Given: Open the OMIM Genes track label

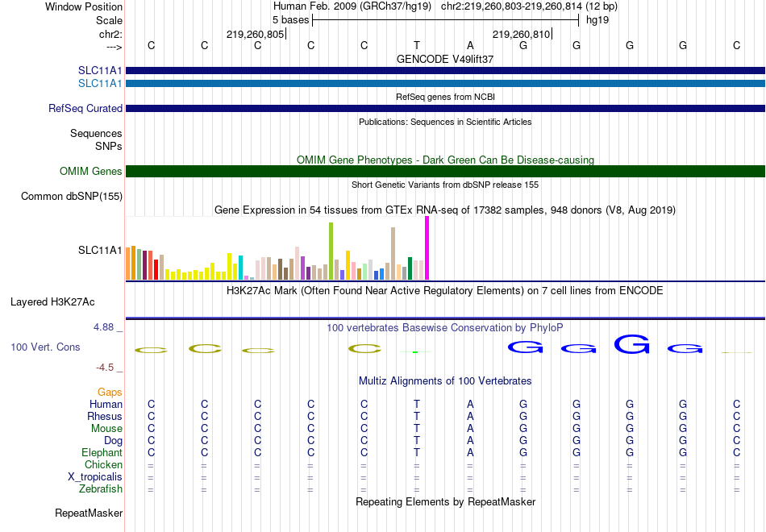Looking at the screenshot, I should (90, 172).
